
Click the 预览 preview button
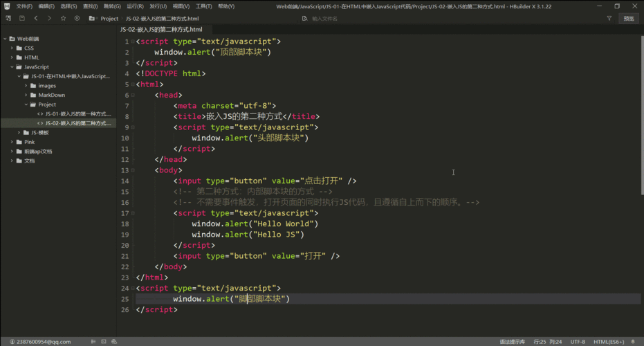[x=629, y=18]
